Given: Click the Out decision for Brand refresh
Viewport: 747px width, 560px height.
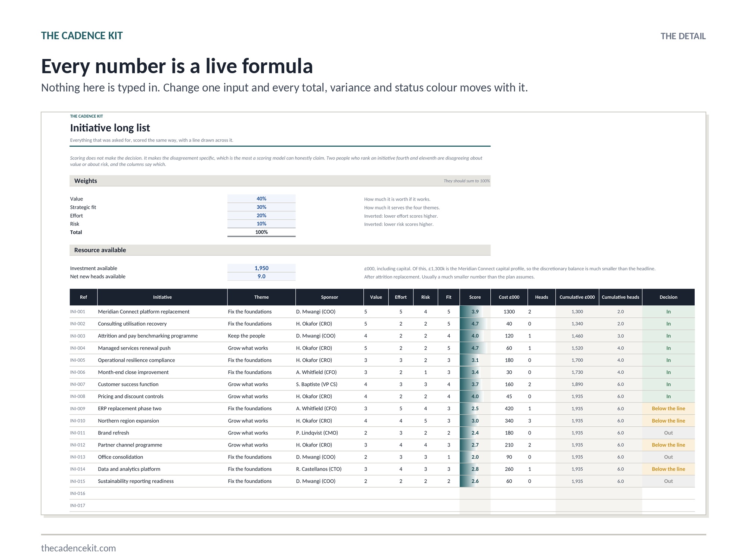Looking at the screenshot, I should click(668, 433).
